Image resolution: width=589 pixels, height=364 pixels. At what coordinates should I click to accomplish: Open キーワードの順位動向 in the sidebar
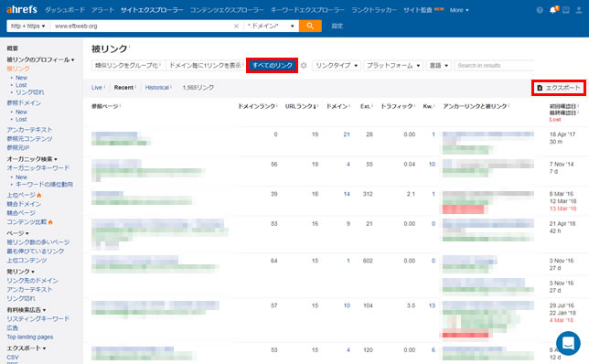44,185
